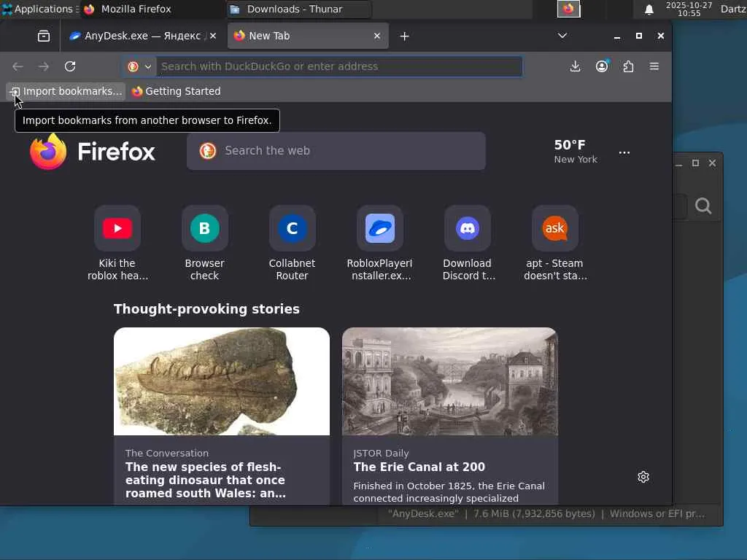The image size is (747, 560).
Task: Open The Erie Canal at 200 headline
Action: [x=419, y=467]
